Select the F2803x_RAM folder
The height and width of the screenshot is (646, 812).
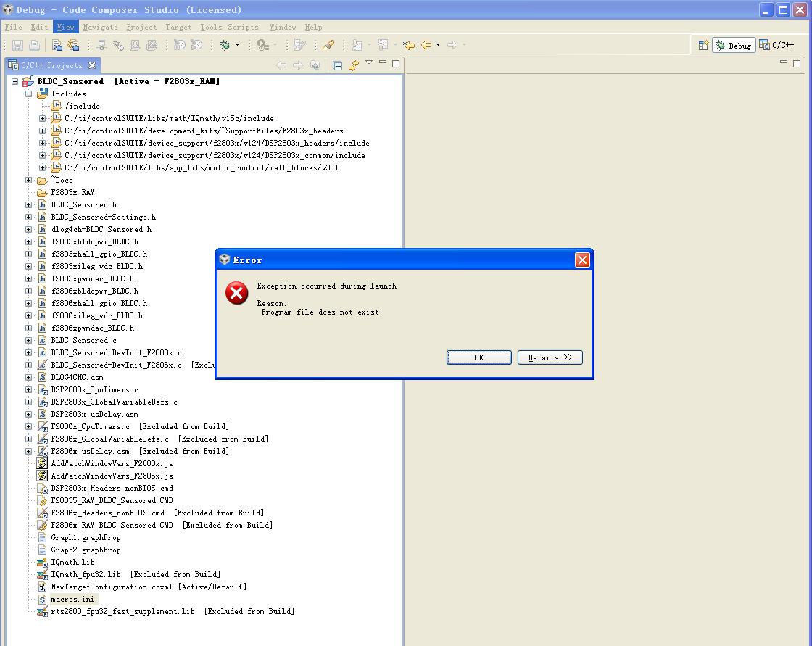click(x=72, y=192)
